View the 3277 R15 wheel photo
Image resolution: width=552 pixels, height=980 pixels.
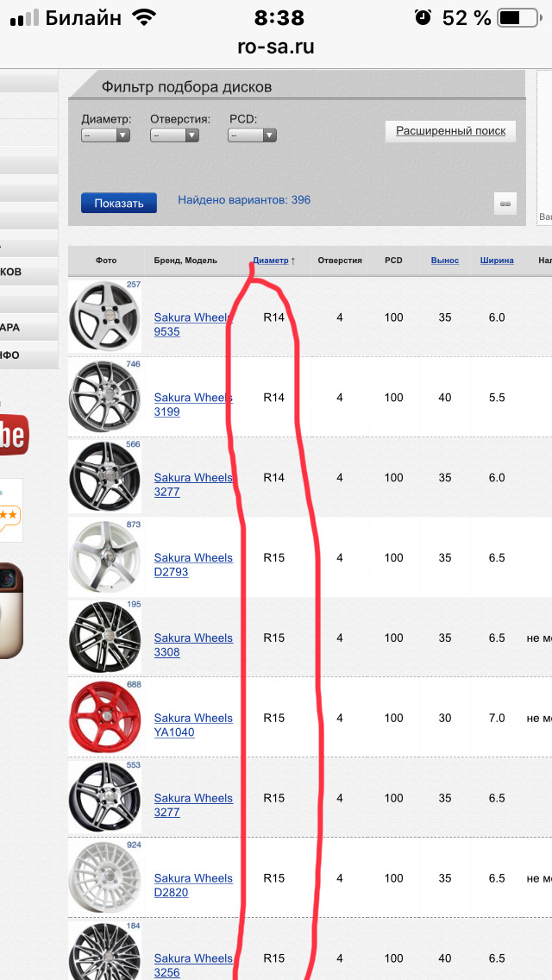(x=105, y=797)
